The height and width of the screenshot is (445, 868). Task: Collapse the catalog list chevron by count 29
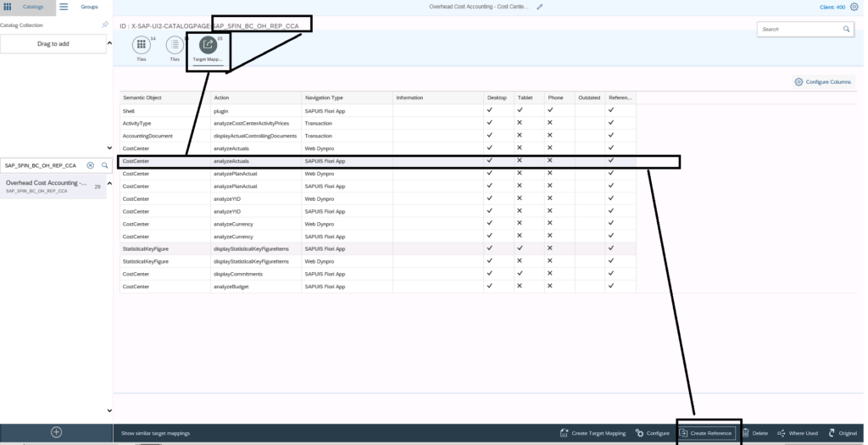click(x=109, y=183)
